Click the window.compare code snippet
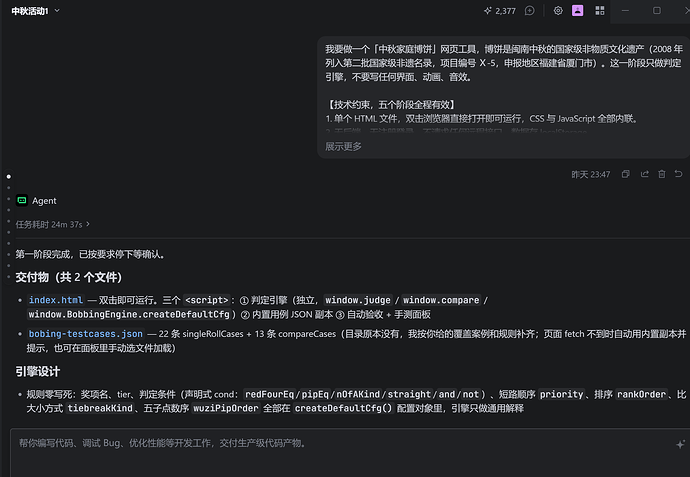This screenshot has height=477, width=690. click(441, 300)
